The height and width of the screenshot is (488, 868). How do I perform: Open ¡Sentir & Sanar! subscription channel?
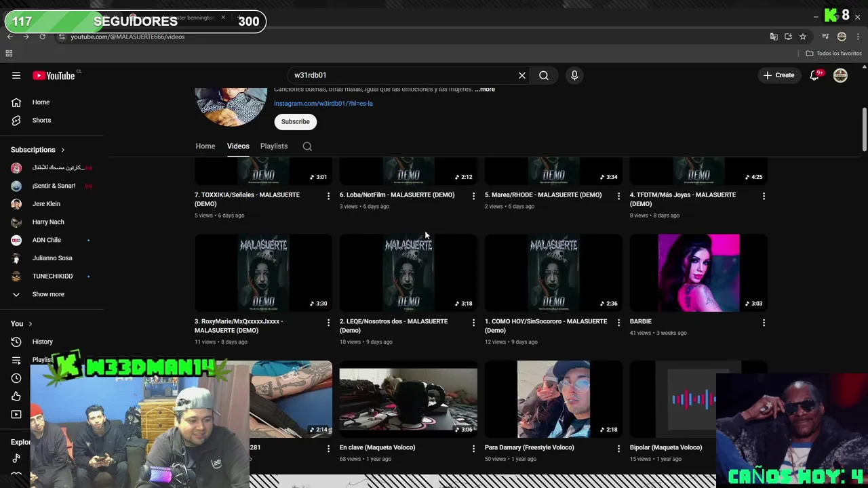[54, 186]
